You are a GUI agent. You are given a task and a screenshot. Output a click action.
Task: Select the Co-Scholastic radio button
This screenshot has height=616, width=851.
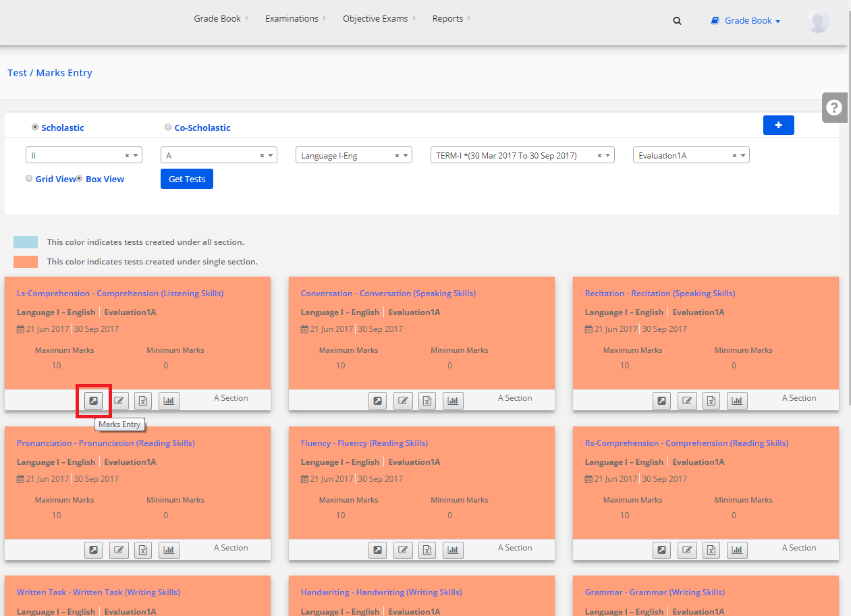pyautogui.click(x=168, y=127)
